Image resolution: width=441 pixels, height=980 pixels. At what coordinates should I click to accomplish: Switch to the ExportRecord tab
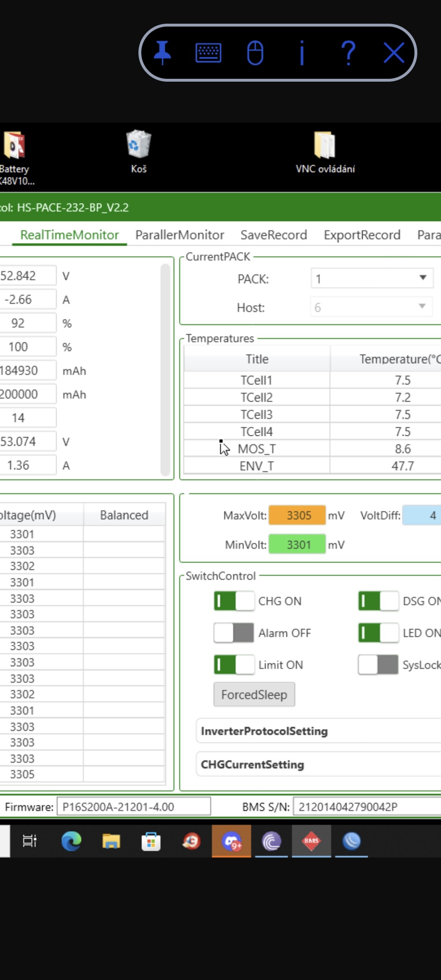(362, 235)
